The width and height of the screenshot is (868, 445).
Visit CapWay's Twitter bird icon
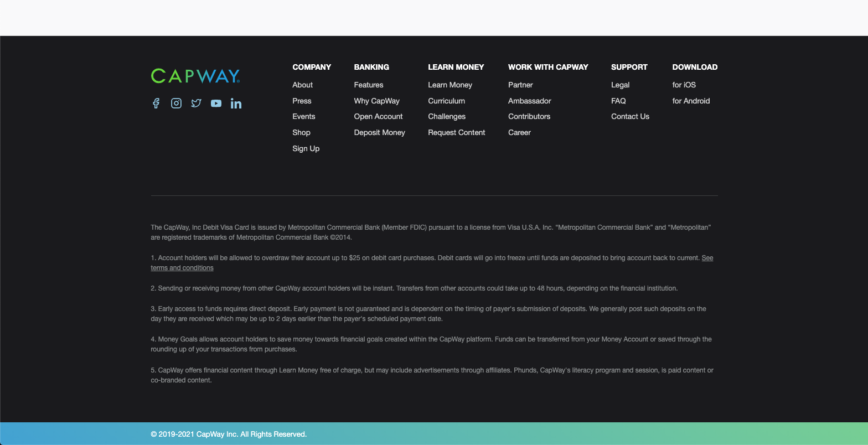[x=196, y=104]
